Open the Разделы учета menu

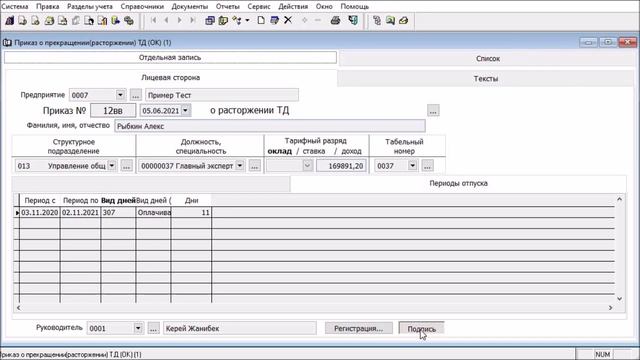(90, 7)
